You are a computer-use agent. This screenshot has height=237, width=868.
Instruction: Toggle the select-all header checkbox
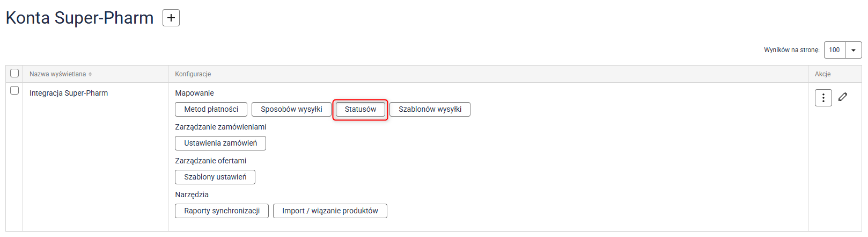coord(14,73)
